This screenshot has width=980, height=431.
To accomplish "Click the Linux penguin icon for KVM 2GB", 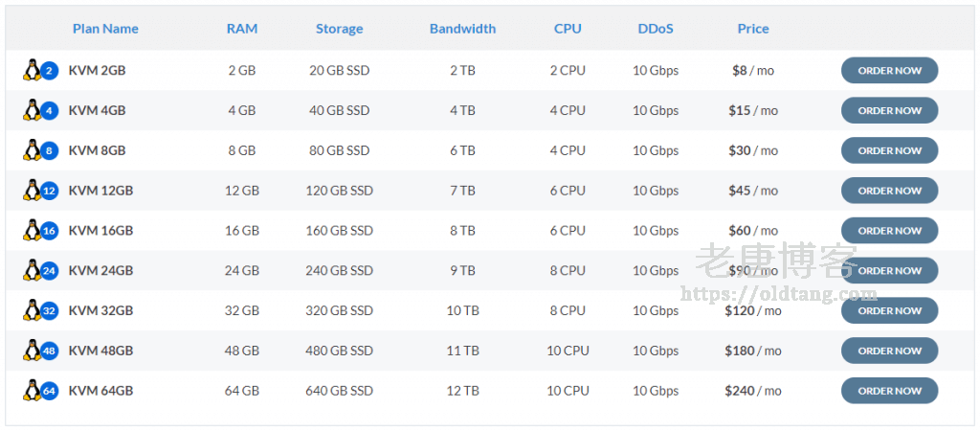I will (x=33, y=70).
